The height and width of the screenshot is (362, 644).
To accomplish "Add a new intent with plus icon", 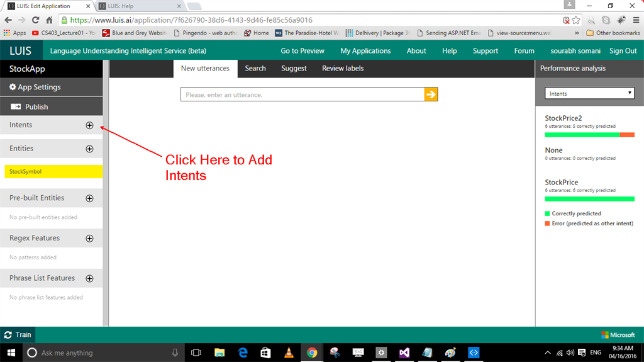I will click(89, 125).
